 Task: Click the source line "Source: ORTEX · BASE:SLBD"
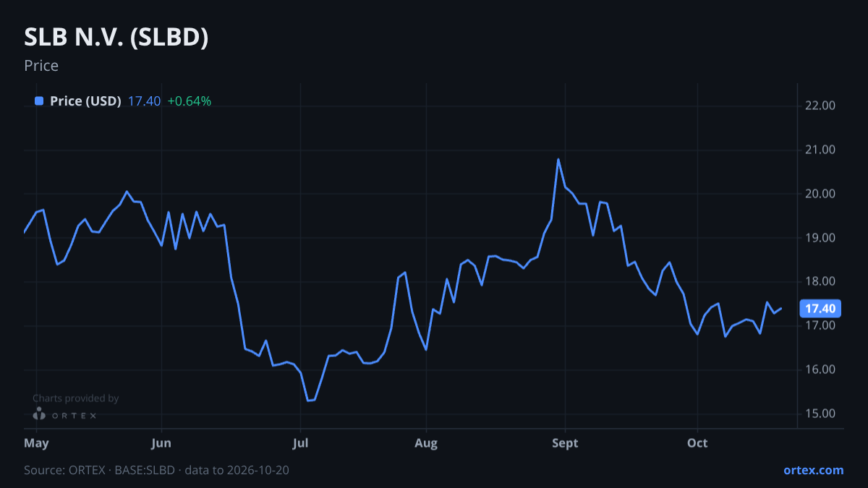tap(100, 470)
